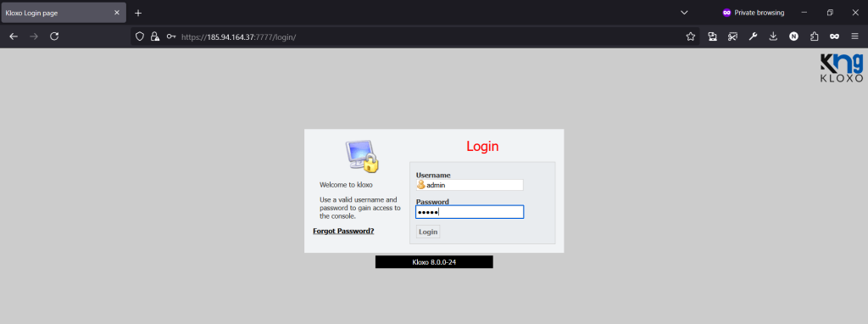868x324 pixels.
Task: Take a screenshot with scissors icon
Action: tap(733, 36)
